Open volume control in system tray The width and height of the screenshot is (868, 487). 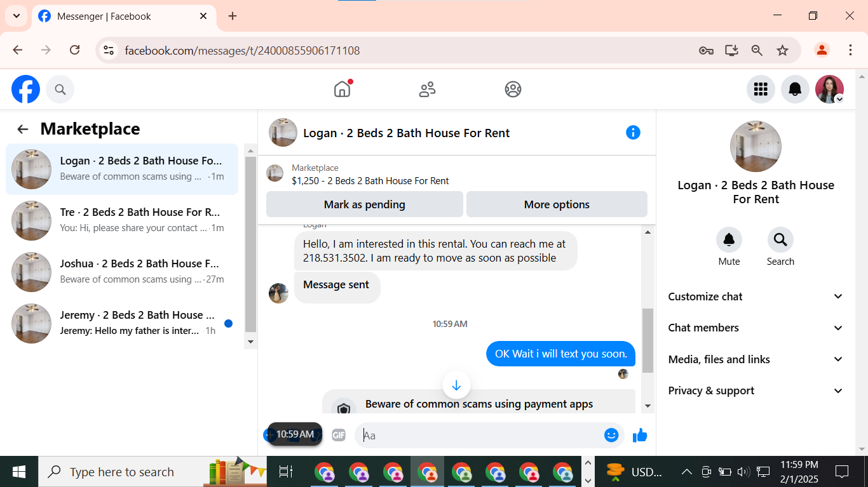click(743, 472)
